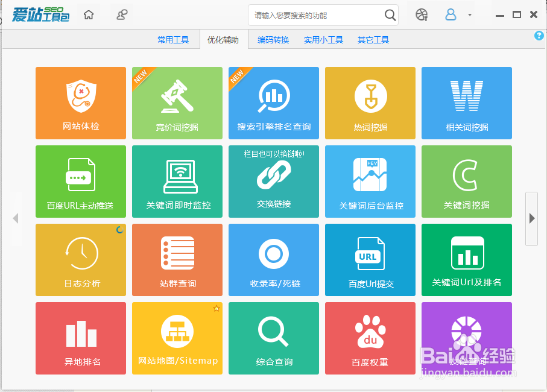
Task: Open the 百度Url提交 tile
Action: [x=370, y=260]
